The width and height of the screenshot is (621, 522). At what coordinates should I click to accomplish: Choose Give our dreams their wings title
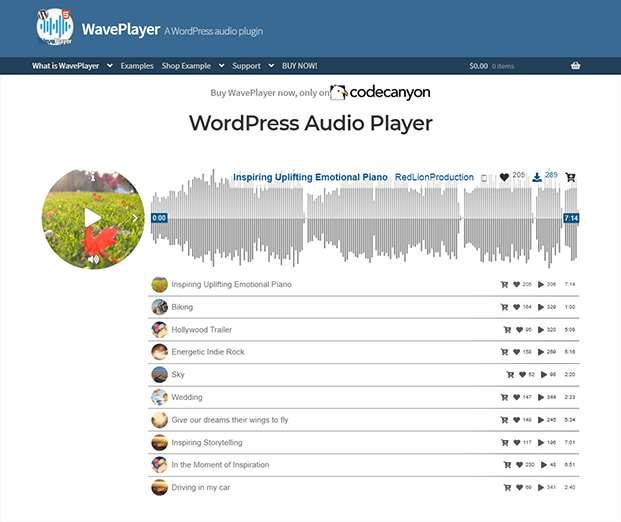(230, 420)
